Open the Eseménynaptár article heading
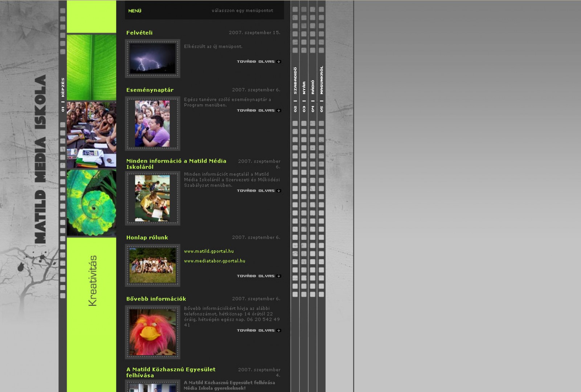Screen dimensions: 581x392 [150, 90]
